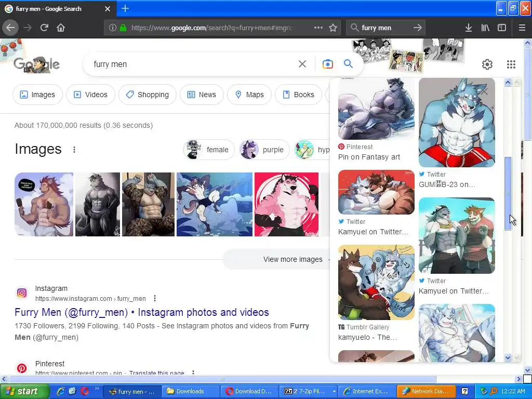Open the red-maned lion image thumbnail

pos(44,204)
